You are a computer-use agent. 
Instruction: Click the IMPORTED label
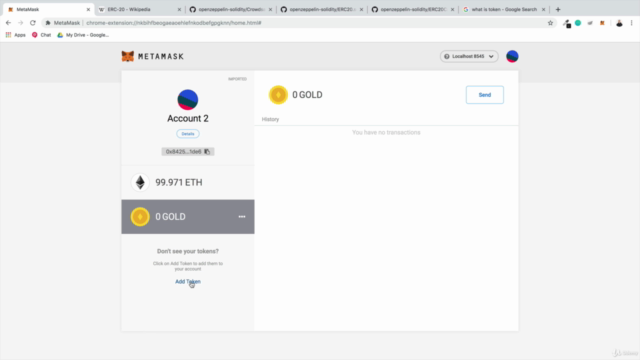pyautogui.click(x=237, y=79)
